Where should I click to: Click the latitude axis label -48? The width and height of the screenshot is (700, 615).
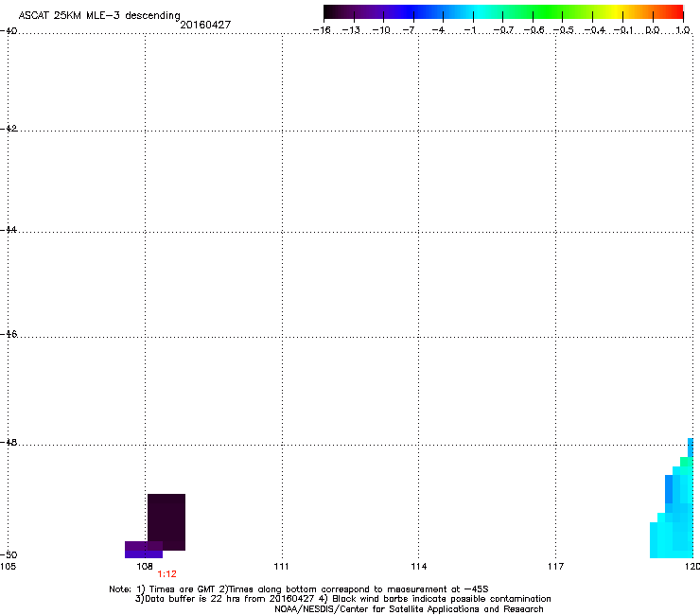click(x=9, y=443)
